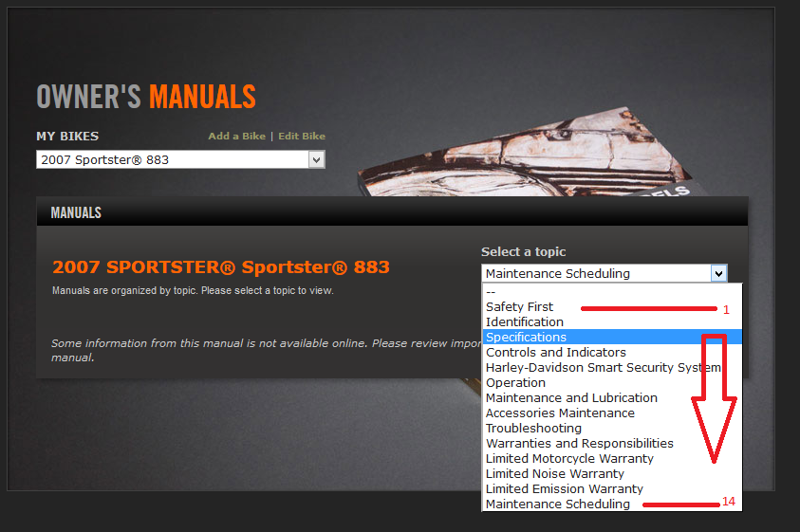Screen dimensions: 800x532
Task: Select the blank "--" topic option
Action: pos(492,292)
